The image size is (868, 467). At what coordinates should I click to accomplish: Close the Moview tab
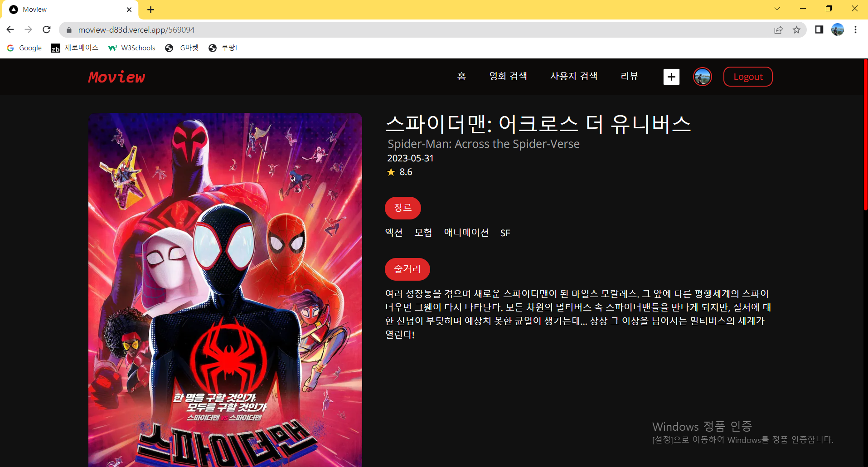pos(129,10)
